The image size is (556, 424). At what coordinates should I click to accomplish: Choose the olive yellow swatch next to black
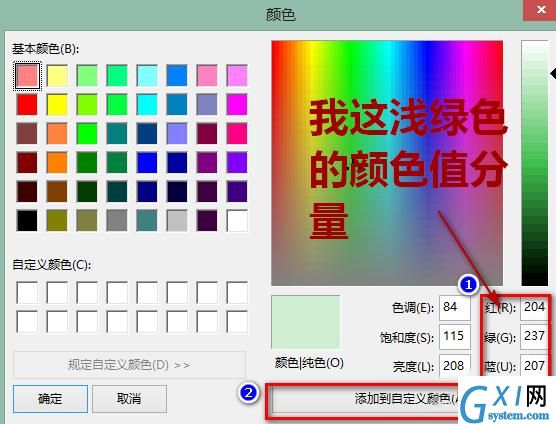click(57, 221)
